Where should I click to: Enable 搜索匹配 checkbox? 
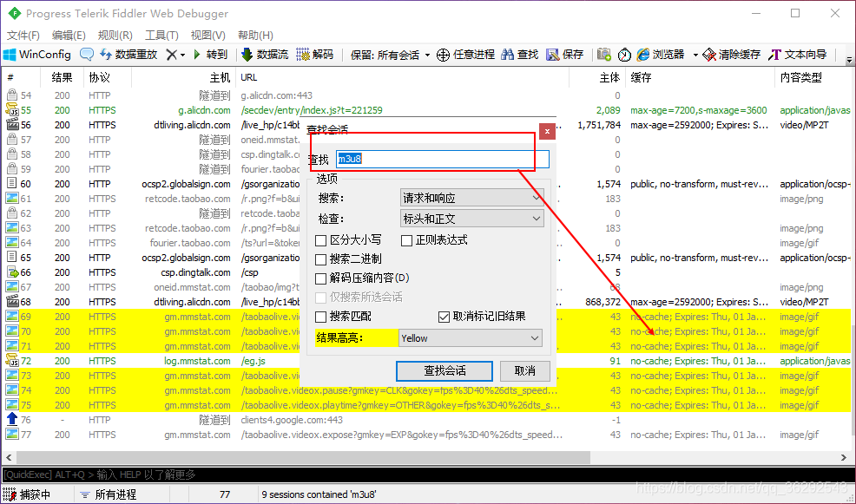(x=321, y=317)
